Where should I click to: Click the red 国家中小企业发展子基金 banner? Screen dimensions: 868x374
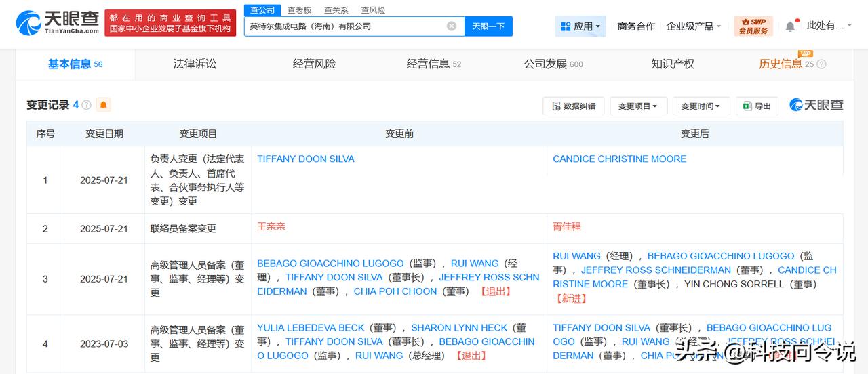[170, 22]
